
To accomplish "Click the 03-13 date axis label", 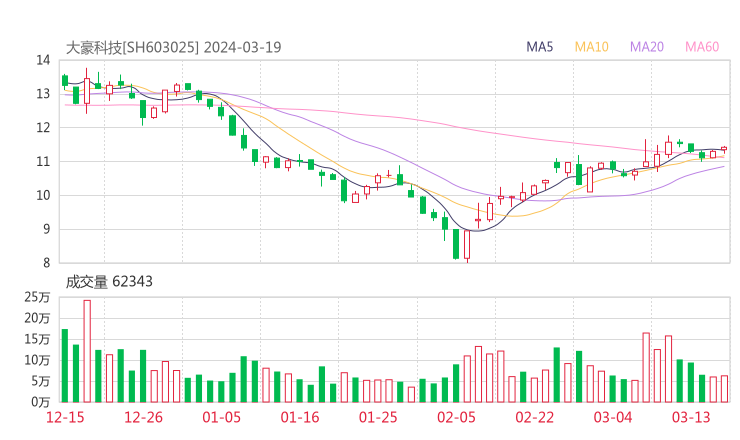I will click(x=691, y=417).
